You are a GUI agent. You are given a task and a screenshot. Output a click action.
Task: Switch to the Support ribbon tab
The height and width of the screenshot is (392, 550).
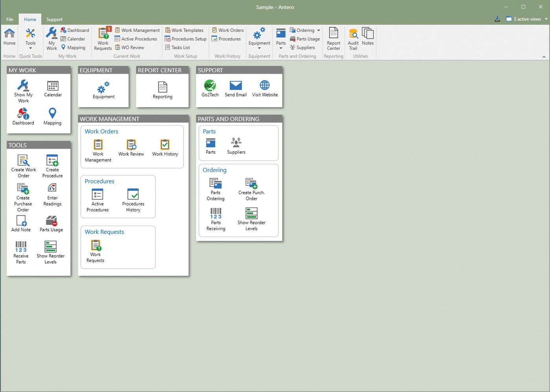(x=54, y=19)
